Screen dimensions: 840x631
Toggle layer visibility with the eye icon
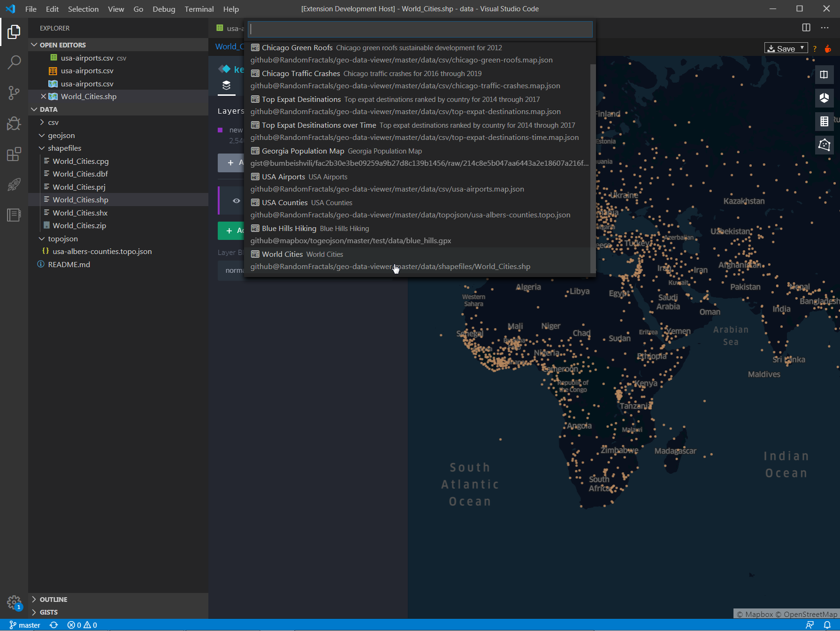(x=237, y=201)
